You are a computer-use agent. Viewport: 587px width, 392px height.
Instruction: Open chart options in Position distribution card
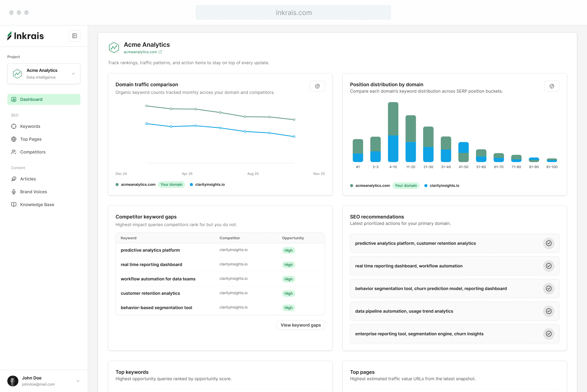click(x=552, y=86)
